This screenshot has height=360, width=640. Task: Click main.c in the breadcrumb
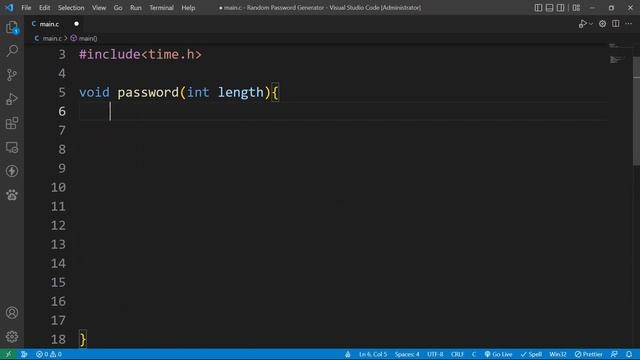click(x=52, y=38)
